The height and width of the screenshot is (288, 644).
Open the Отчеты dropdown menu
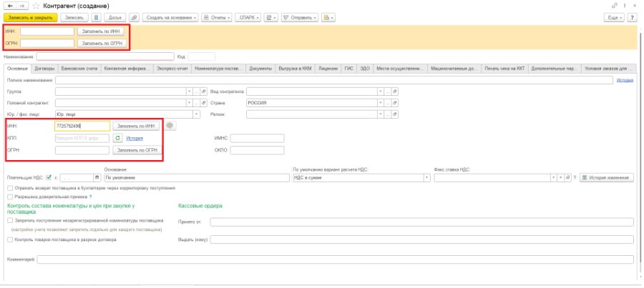click(x=216, y=18)
